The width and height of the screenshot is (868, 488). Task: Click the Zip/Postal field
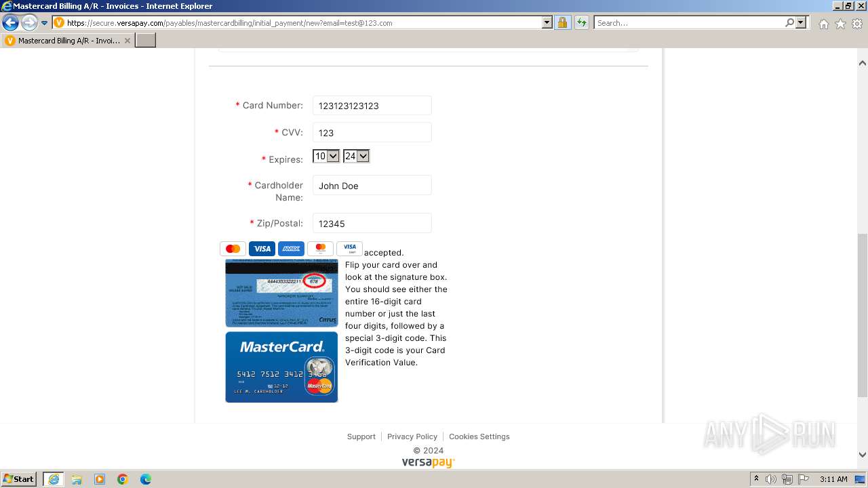point(372,224)
